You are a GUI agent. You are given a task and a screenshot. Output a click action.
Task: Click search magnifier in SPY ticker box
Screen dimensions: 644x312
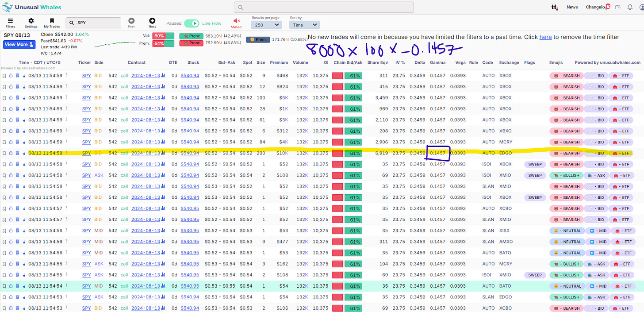(x=71, y=23)
